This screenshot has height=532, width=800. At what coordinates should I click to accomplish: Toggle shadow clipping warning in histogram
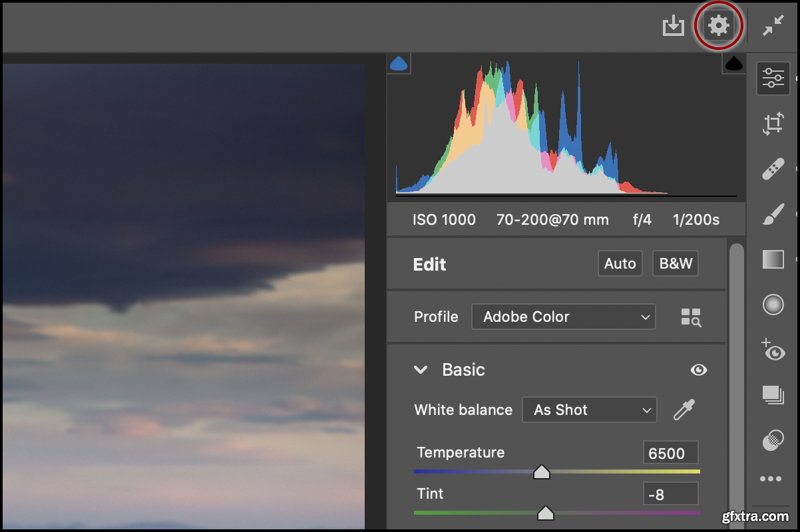[399, 64]
